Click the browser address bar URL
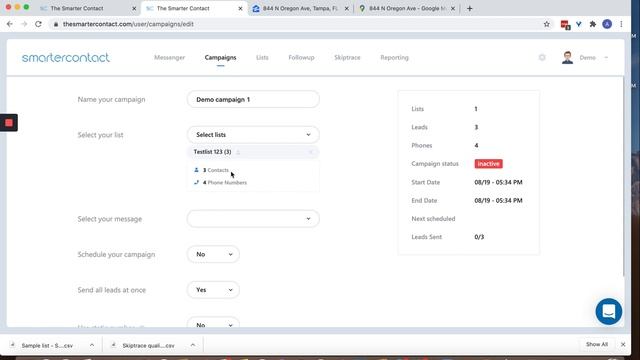 click(x=128, y=24)
